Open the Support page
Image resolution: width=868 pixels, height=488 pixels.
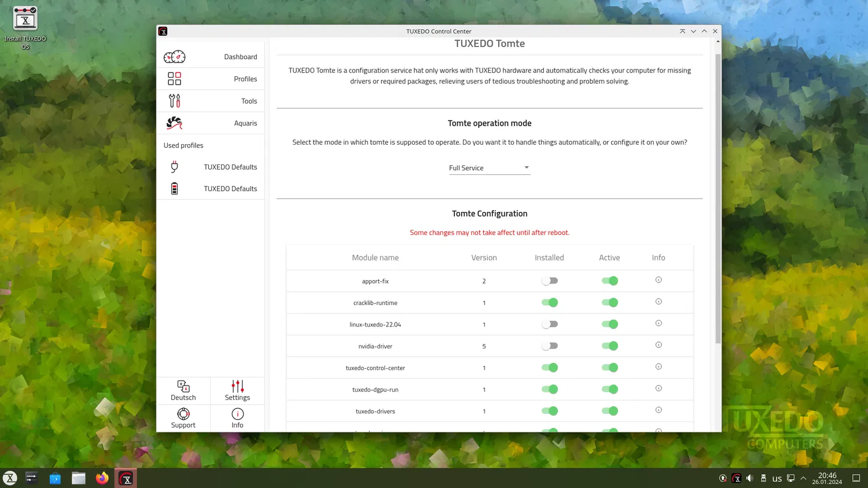tap(183, 418)
